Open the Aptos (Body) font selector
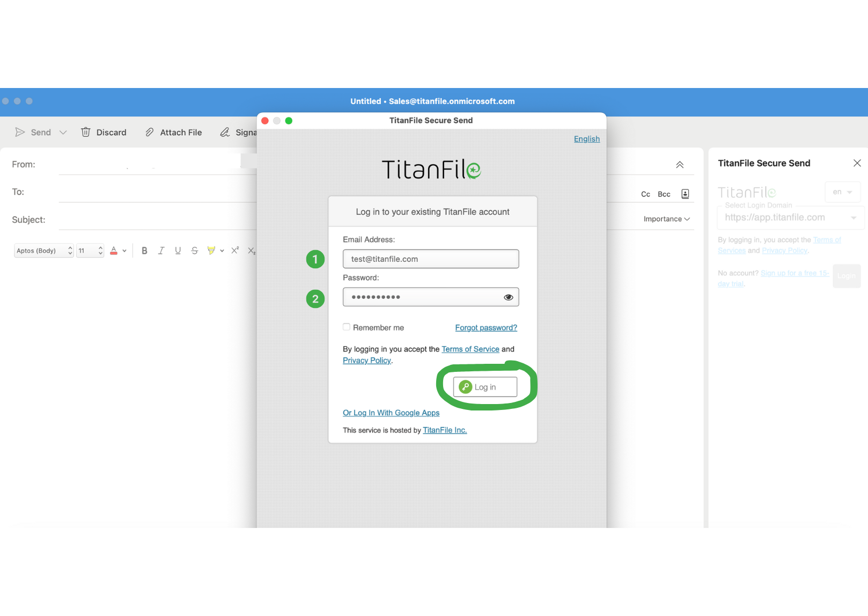The image size is (868, 616). click(43, 251)
